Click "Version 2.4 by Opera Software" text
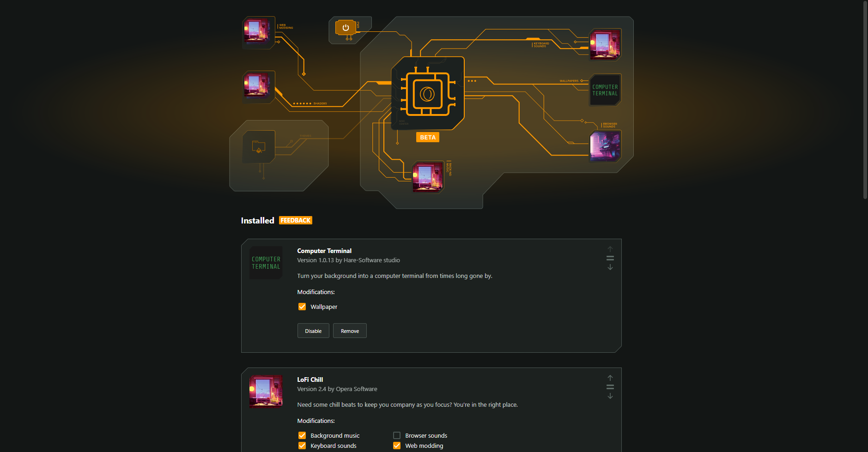Image resolution: width=868 pixels, height=452 pixels. click(337, 389)
